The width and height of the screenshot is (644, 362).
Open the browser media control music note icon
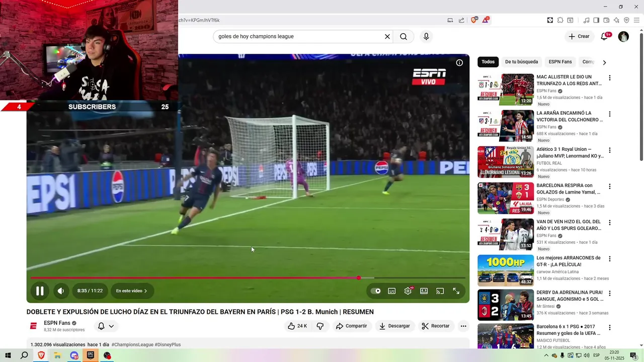[x=586, y=20]
